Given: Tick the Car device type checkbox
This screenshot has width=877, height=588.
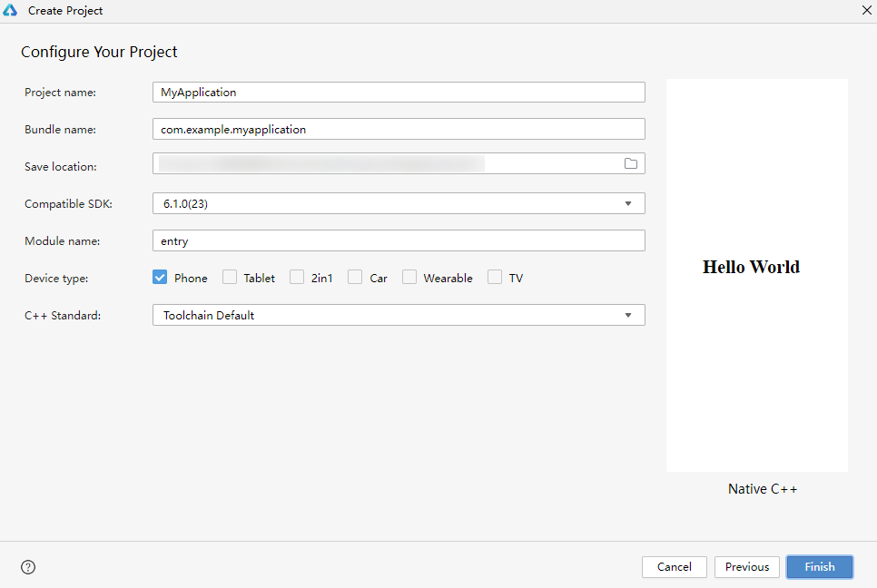Looking at the screenshot, I should click(x=355, y=278).
